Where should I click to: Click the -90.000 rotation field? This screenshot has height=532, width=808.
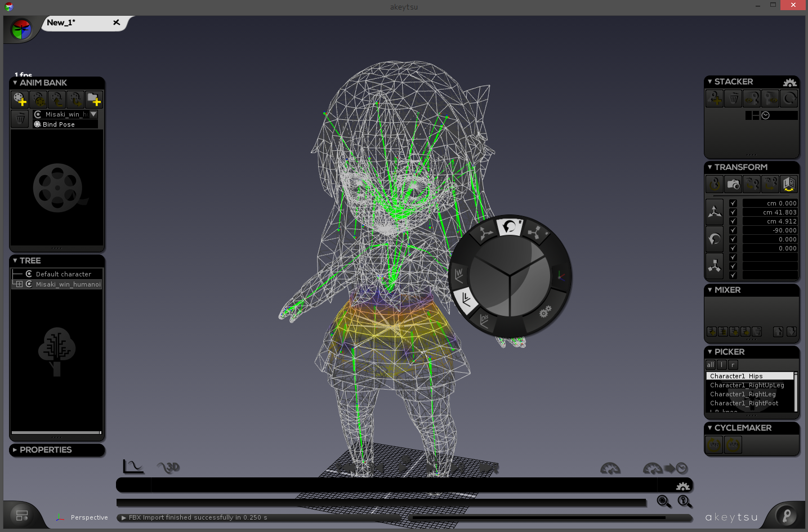tap(770, 230)
